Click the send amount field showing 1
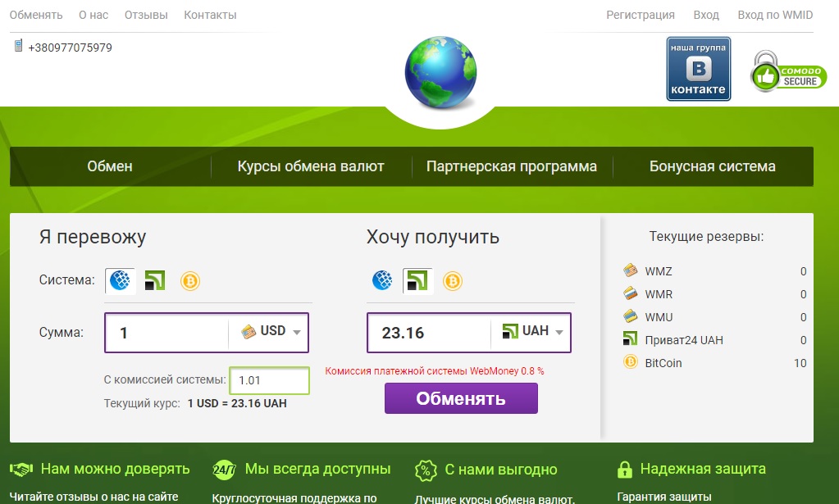The image size is (839, 504). click(167, 333)
